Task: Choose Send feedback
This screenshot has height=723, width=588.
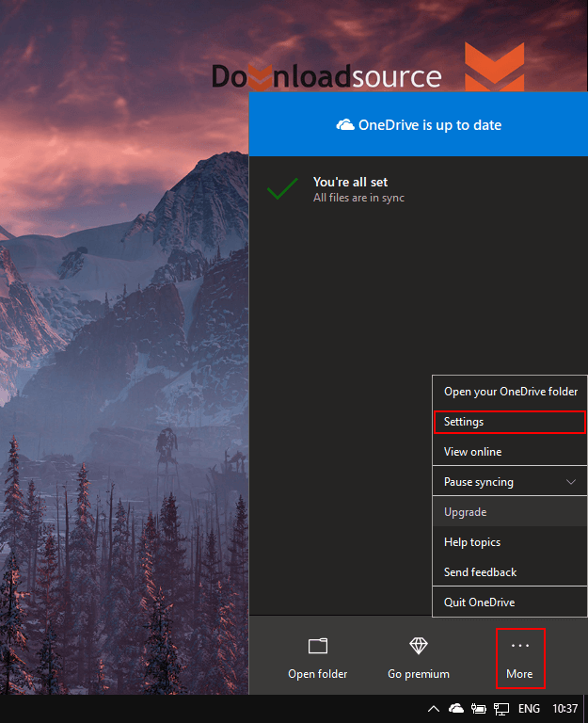Action: click(509, 572)
